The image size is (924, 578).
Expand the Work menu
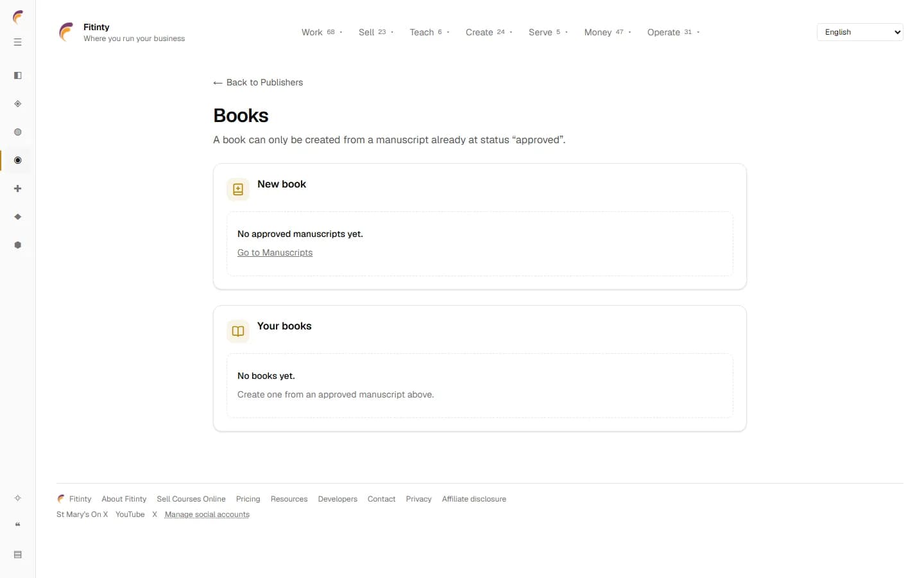pyautogui.click(x=322, y=32)
